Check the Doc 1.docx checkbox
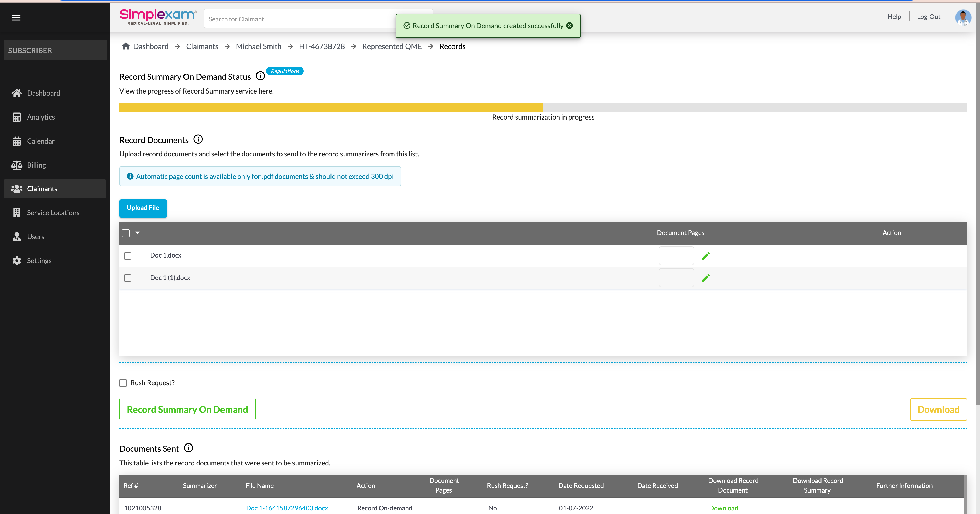 [x=128, y=256]
